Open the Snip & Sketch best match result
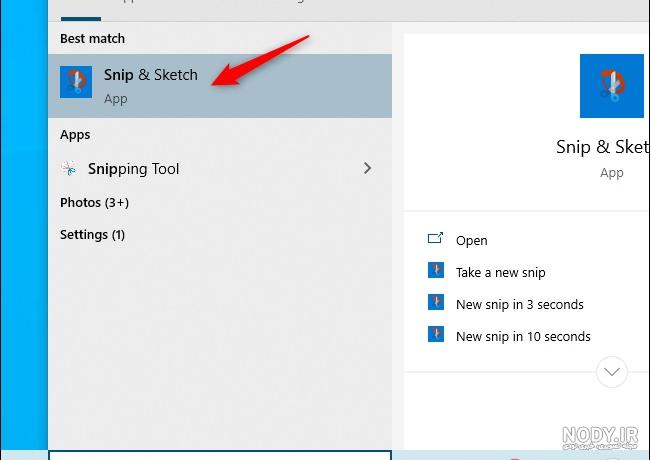650x460 pixels. (x=220, y=86)
